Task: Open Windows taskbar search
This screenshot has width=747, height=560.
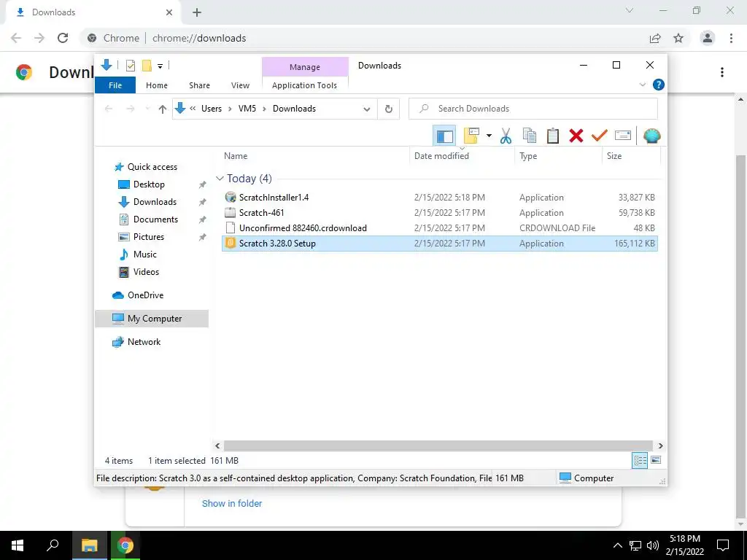Action: (x=53, y=545)
